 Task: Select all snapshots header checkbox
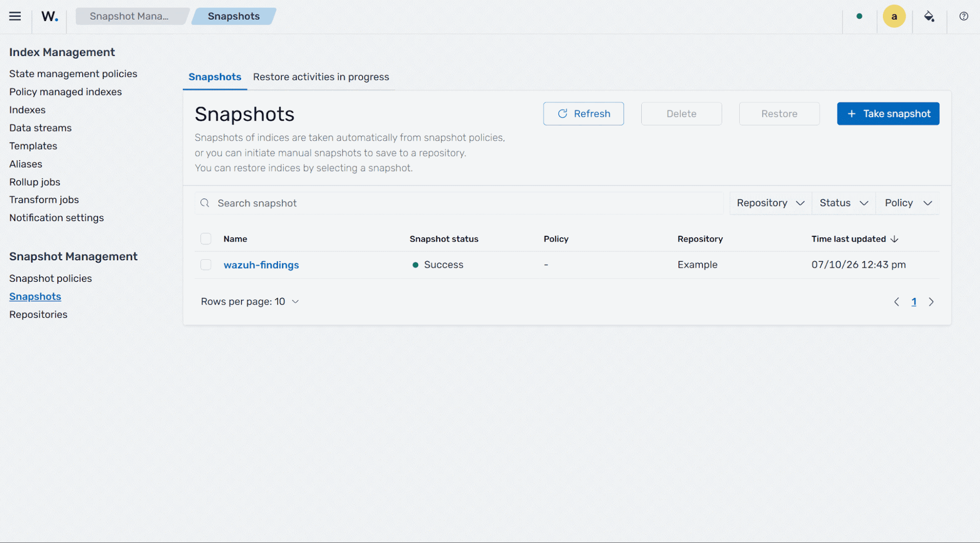click(x=206, y=239)
